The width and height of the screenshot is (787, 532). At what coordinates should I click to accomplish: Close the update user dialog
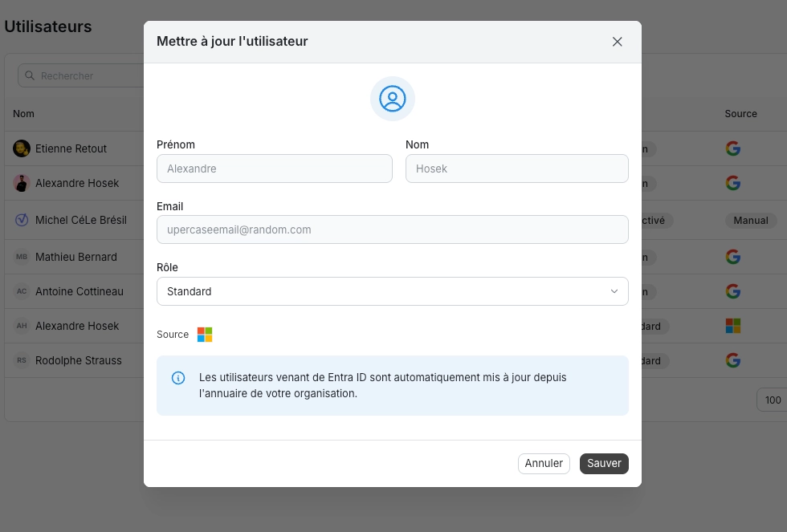click(617, 42)
